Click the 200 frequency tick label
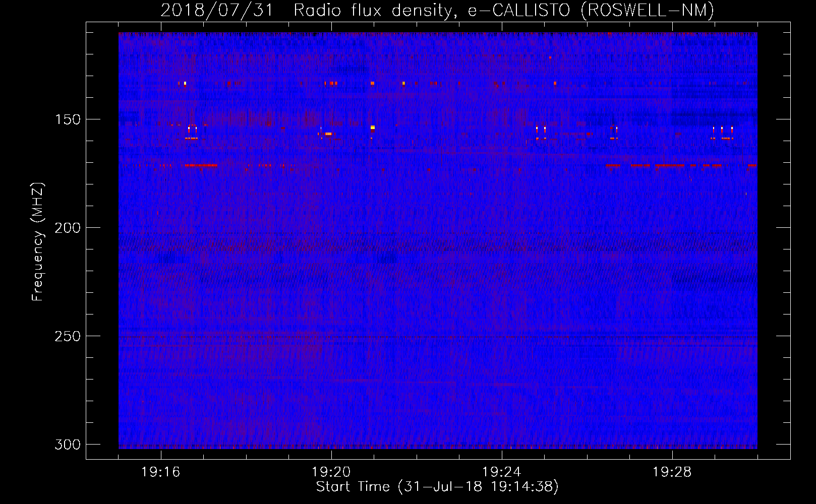This screenshot has height=504, width=816. [x=68, y=228]
